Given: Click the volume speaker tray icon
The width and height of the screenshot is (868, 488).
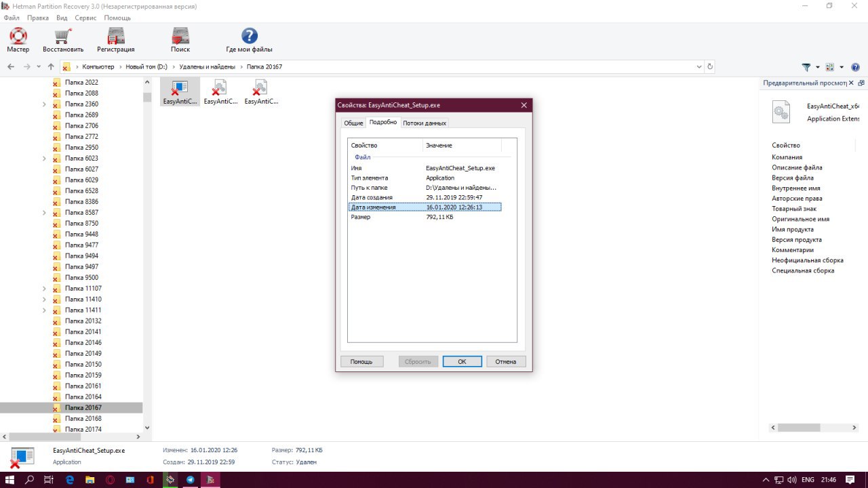Looking at the screenshot, I should coord(791,480).
